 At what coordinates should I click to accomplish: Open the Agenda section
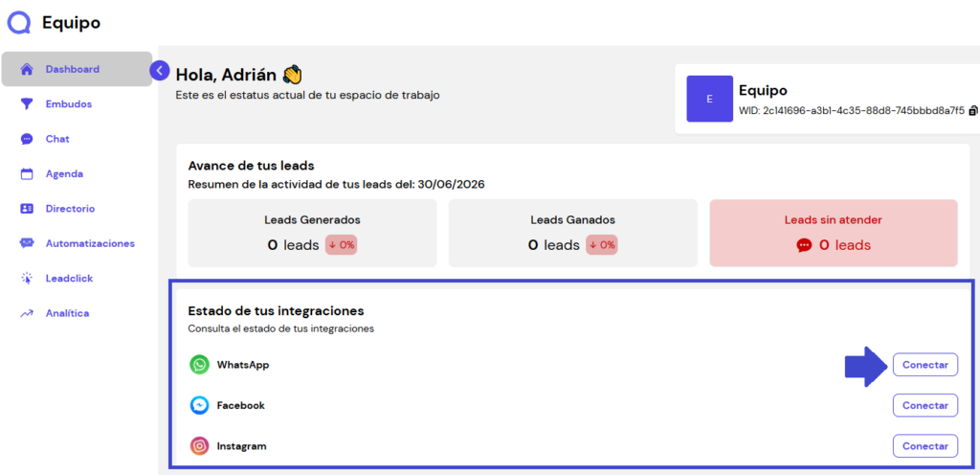click(x=64, y=173)
